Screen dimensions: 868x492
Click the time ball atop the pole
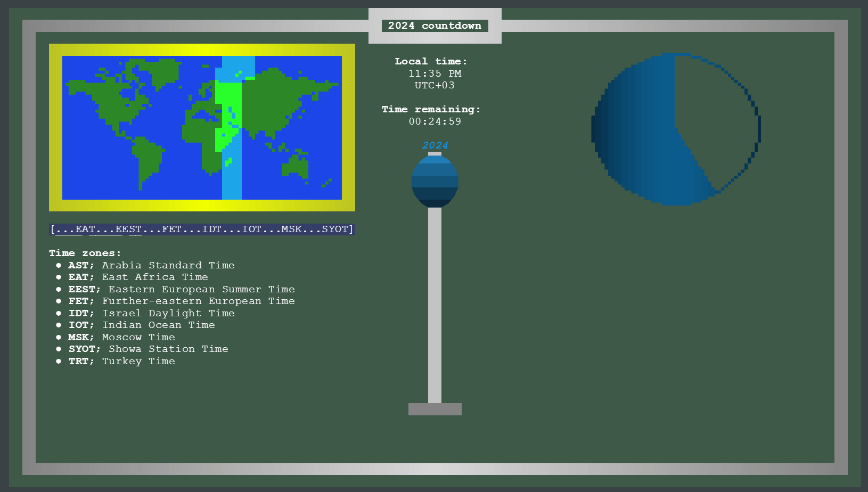(435, 181)
